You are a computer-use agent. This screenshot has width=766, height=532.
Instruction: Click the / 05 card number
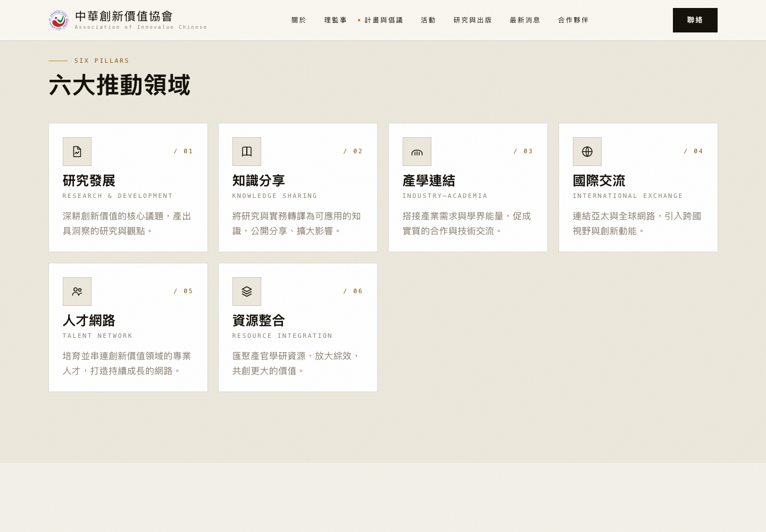184,291
